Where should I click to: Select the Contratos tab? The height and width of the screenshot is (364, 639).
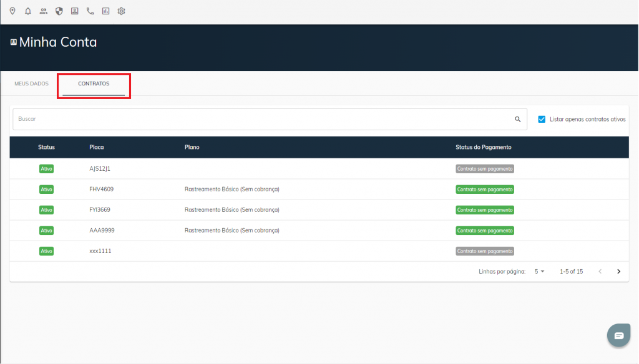click(x=94, y=84)
